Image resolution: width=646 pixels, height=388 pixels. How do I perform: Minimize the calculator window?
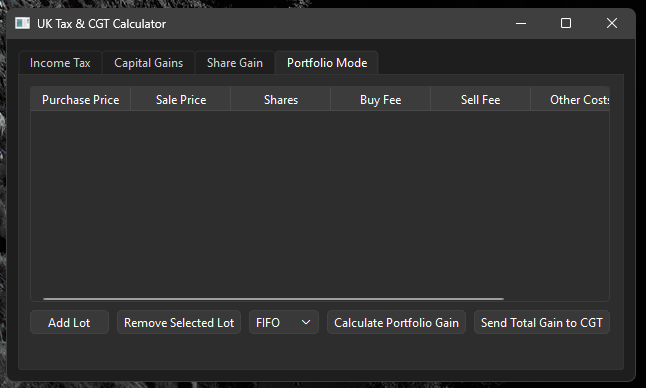(x=521, y=23)
